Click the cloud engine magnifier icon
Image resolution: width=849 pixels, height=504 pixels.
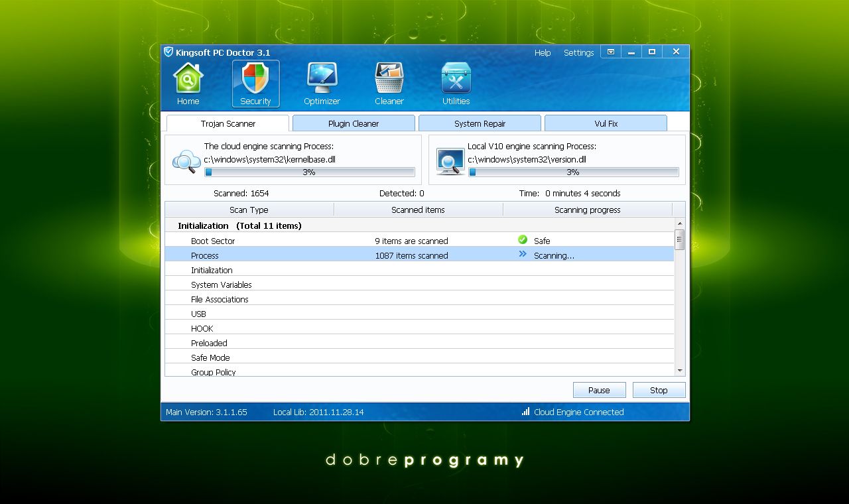tap(186, 161)
